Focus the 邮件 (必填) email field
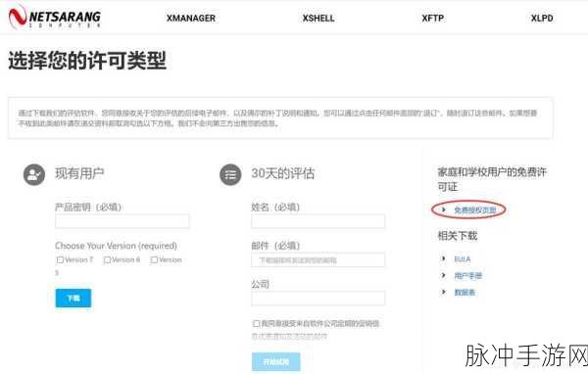This screenshot has height=374, width=588. (318, 259)
